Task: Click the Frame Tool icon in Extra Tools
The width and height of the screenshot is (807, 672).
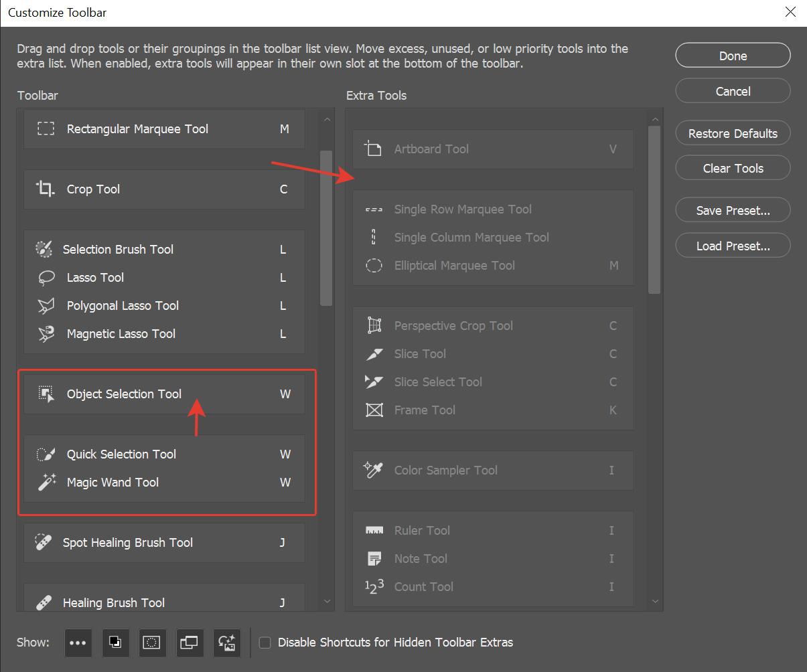Action: (374, 410)
